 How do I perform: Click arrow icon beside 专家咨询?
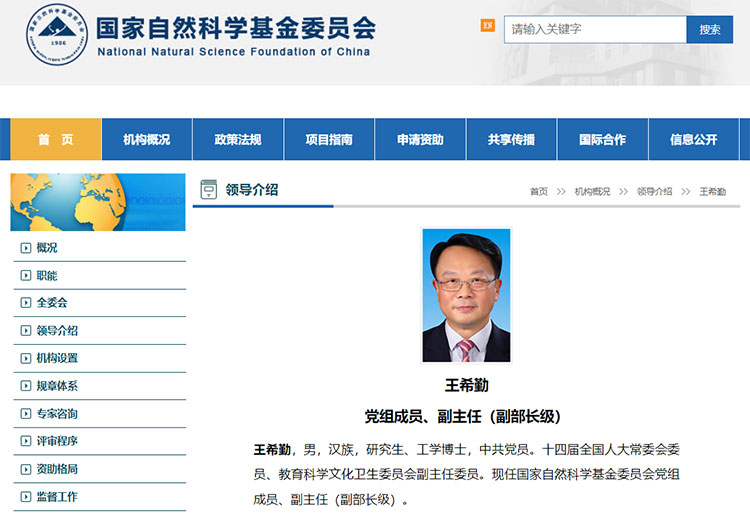tap(26, 414)
